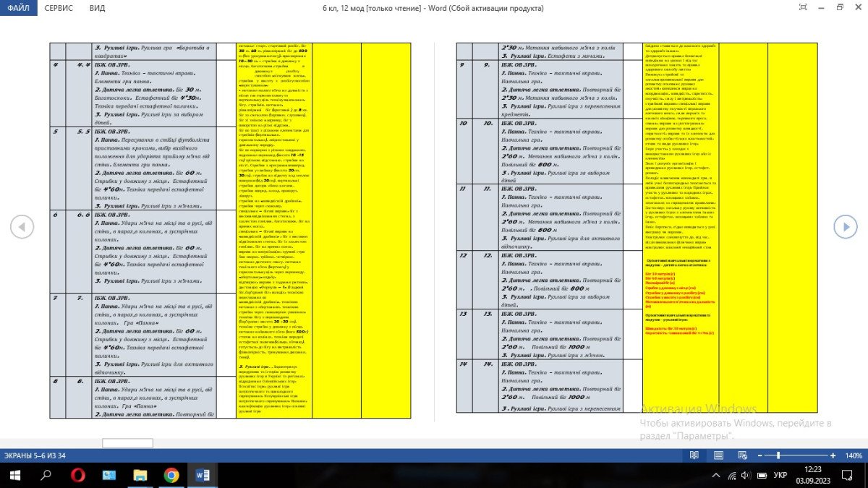Open Google Chrome from taskbar
Screen dimensions: 868x488
171,475
